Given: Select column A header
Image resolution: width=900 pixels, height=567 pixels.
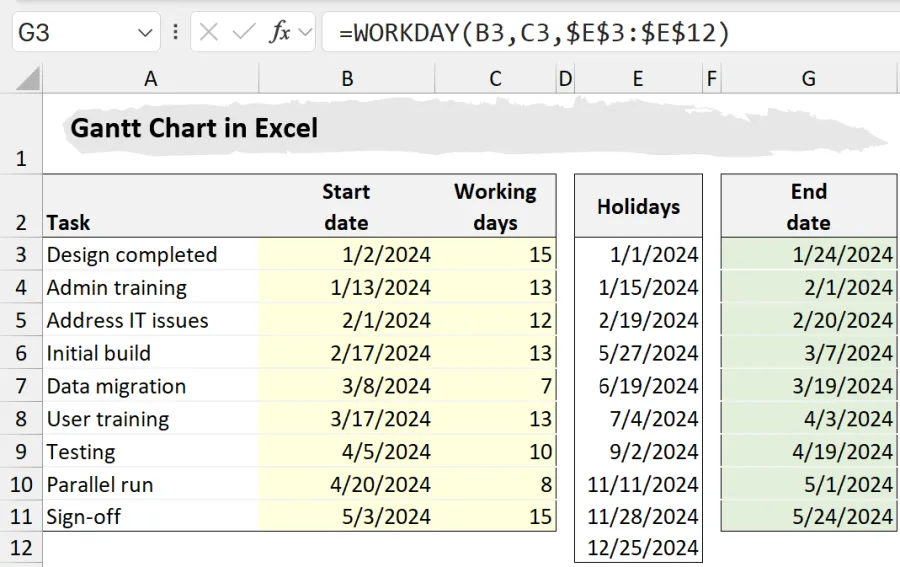Looking at the screenshot, I should click(150, 79).
